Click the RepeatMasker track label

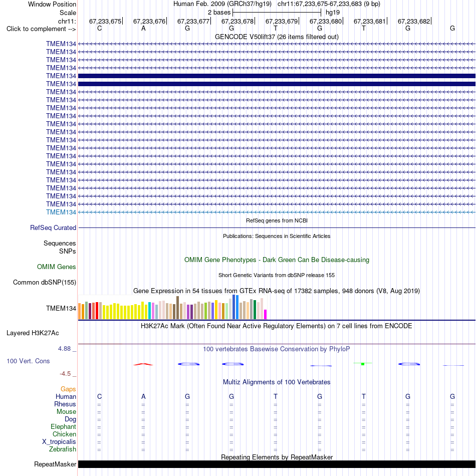tap(55, 464)
